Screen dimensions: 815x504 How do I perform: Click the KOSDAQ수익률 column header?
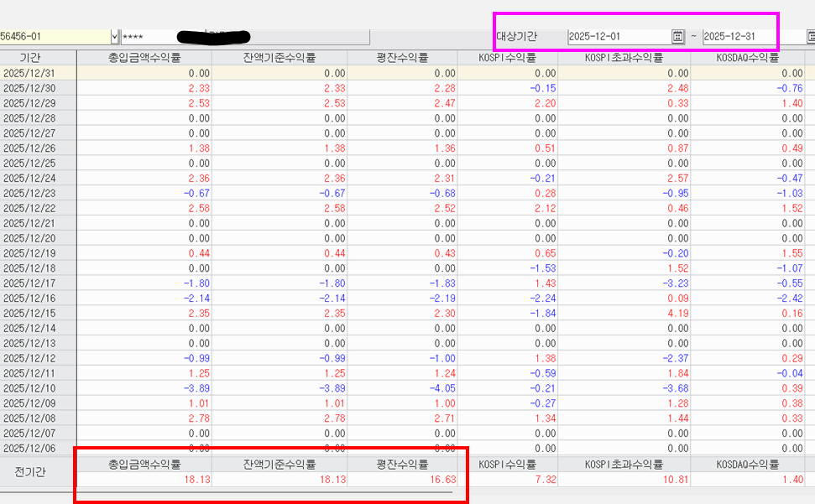[x=747, y=58]
